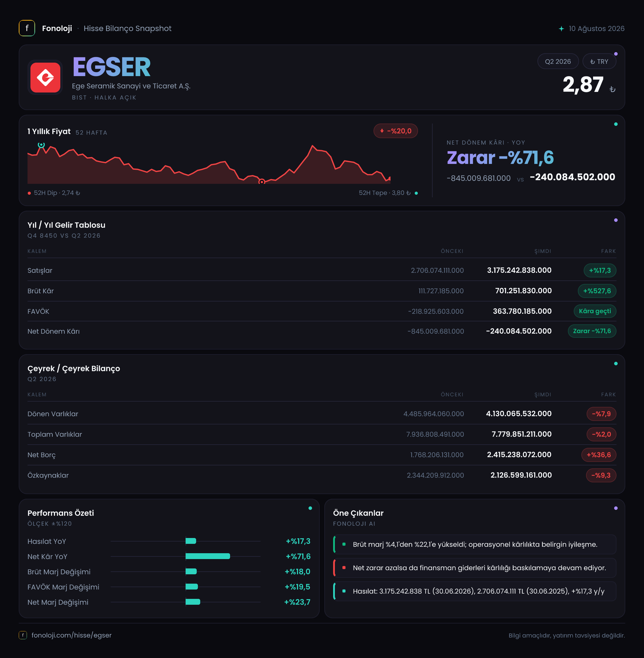Click Satışlar current value 3.175.242.838.000
Viewport: 644px width, 658px height.
519,270
